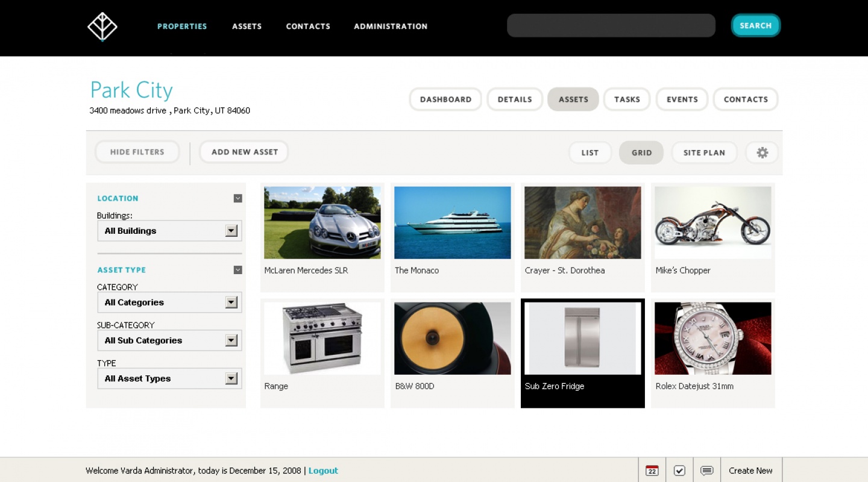Image resolution: width=868 pixels, height=482 pixels.
Task: Switch to Site Plan view
Action: 704,152
